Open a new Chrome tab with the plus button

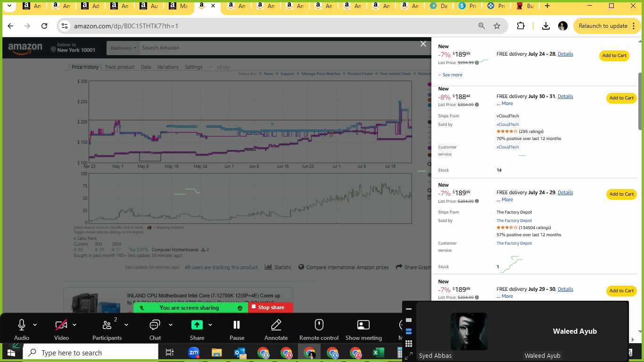tap(547, 6)
